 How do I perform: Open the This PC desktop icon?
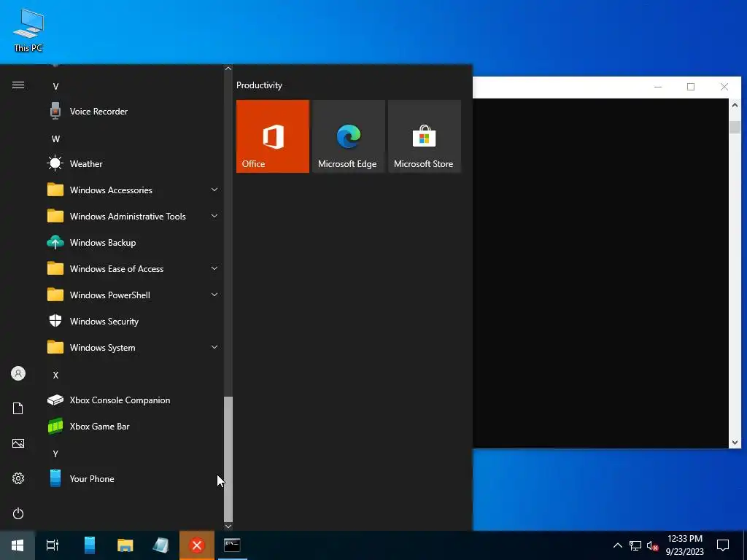[28, 31]
